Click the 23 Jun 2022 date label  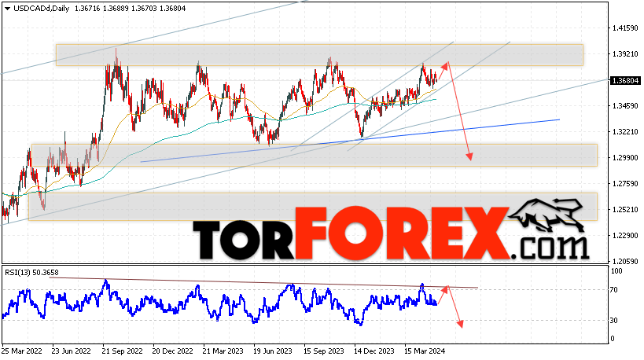pos(71,351)
